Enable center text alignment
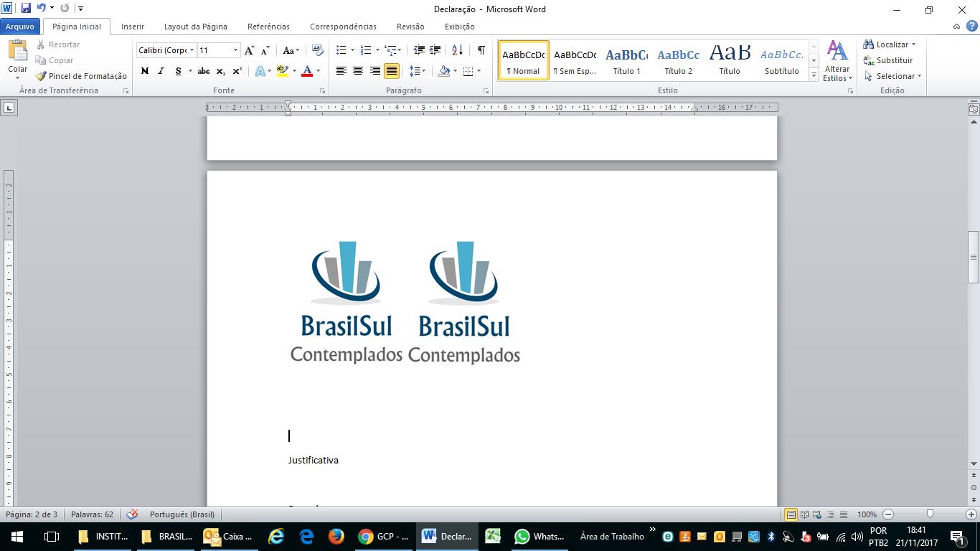This screenshot has width=980, height=551. click(x=358, y=71)
